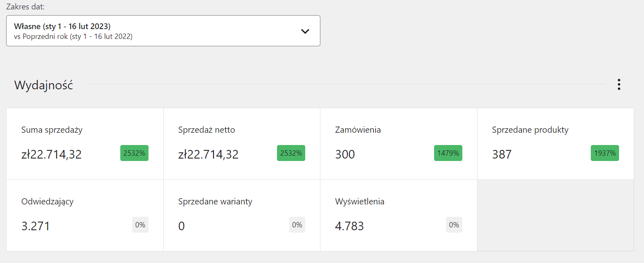This screenshot has height=263, width=644.
Task: Click the 2532% badge on Sprzedaż netto
Action: pos(291,153)
